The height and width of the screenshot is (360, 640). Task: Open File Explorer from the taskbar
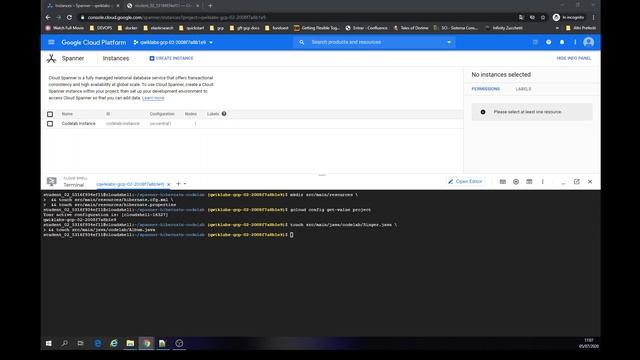[x=130, y=343]
